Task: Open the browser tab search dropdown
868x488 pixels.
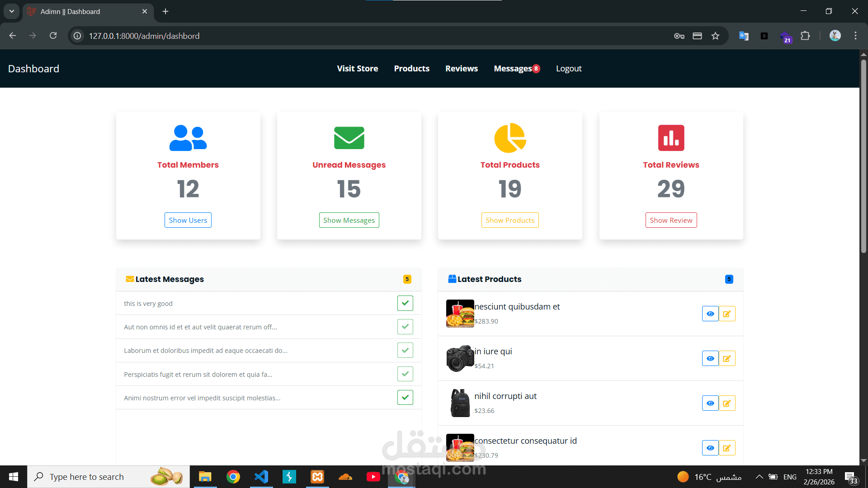Action: coord(11,11)
